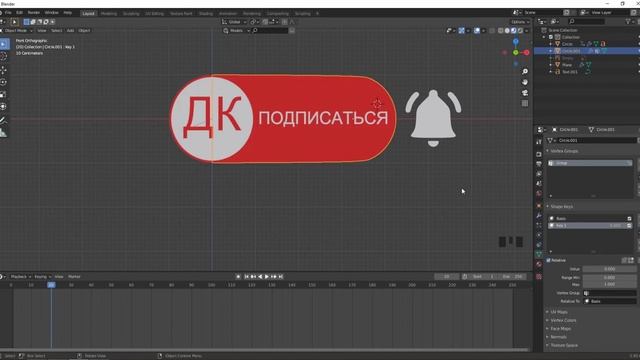This screenshot has height=360, width=640.
Task: Select Text.001 in the outliner
Action: click(x=570, y=72)
